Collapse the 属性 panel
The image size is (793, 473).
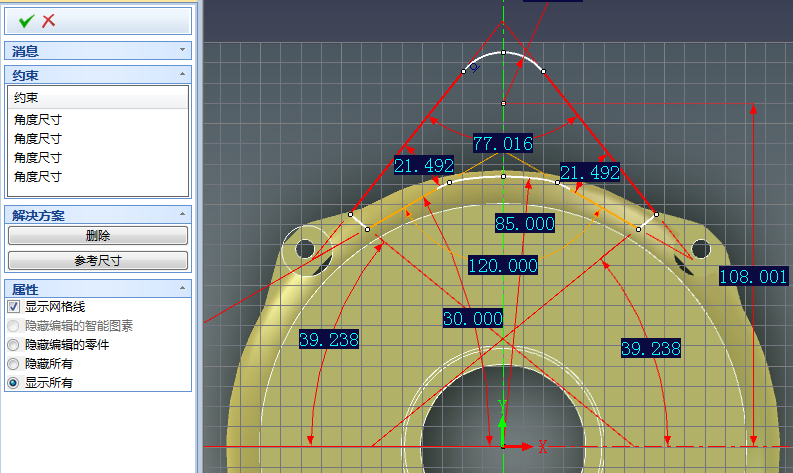(182, 288)
